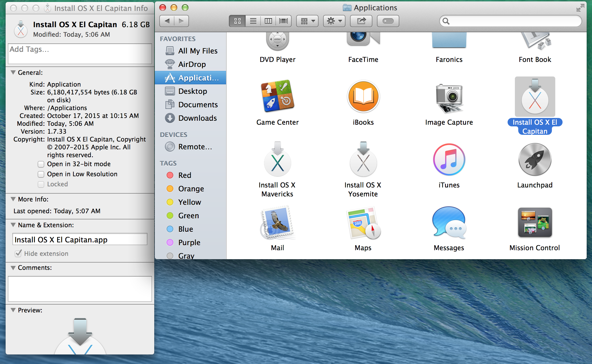Screen dimensions: 592x364
Task: Select the Launchpad rocket icon
Action: click(x=535, y=160)
